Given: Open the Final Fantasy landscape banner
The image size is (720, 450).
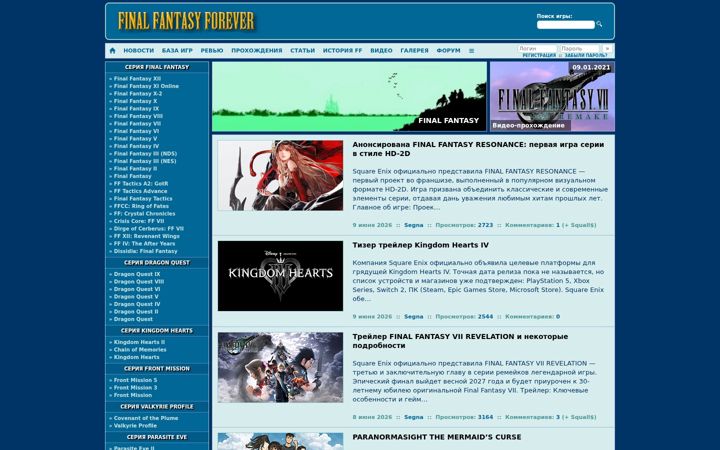Looking at the screenshot, I should pyautogui.click(x=349, y=96).
